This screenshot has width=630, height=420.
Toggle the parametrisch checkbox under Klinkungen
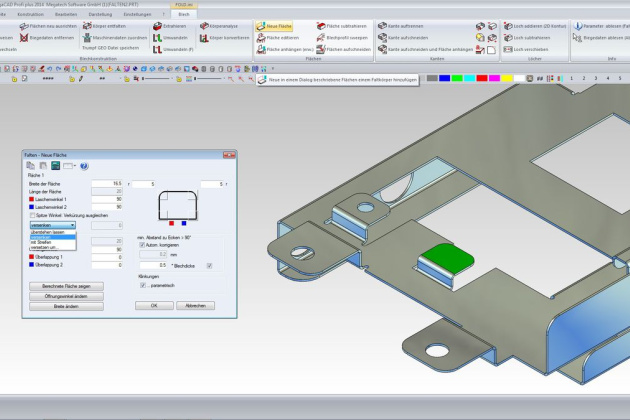point(142,285)
